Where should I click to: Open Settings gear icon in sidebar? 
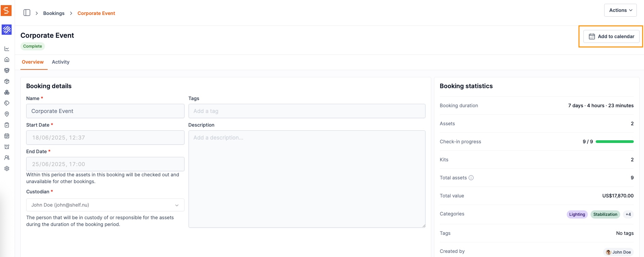point(7,168)
